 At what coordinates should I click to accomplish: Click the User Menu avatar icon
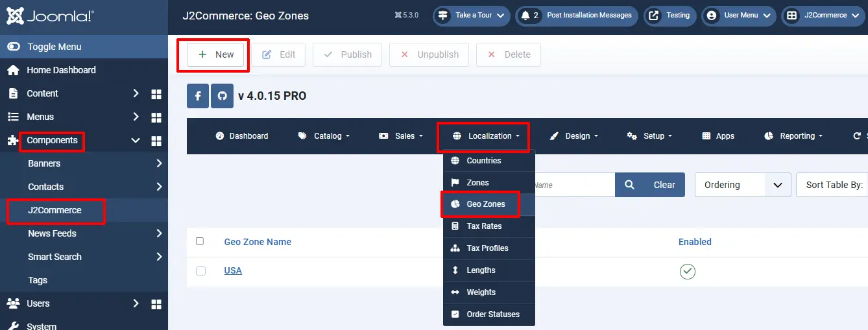click(712, 16)
